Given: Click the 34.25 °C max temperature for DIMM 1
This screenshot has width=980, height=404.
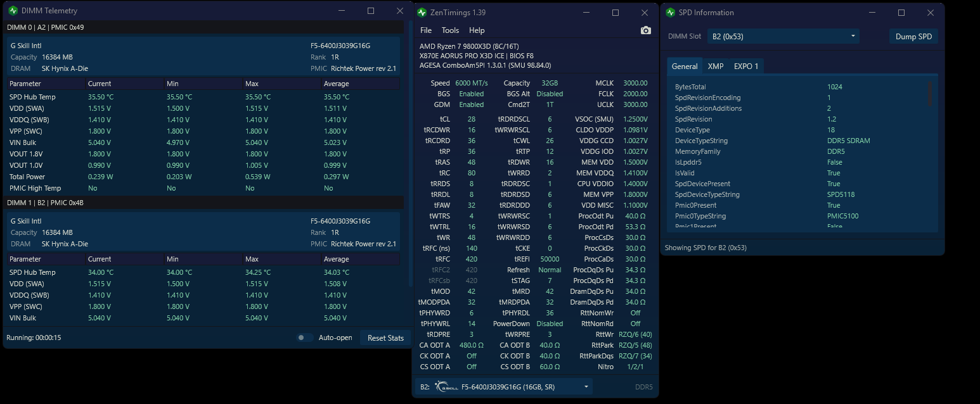Looking at the screenshot, I should coord(258,272).
